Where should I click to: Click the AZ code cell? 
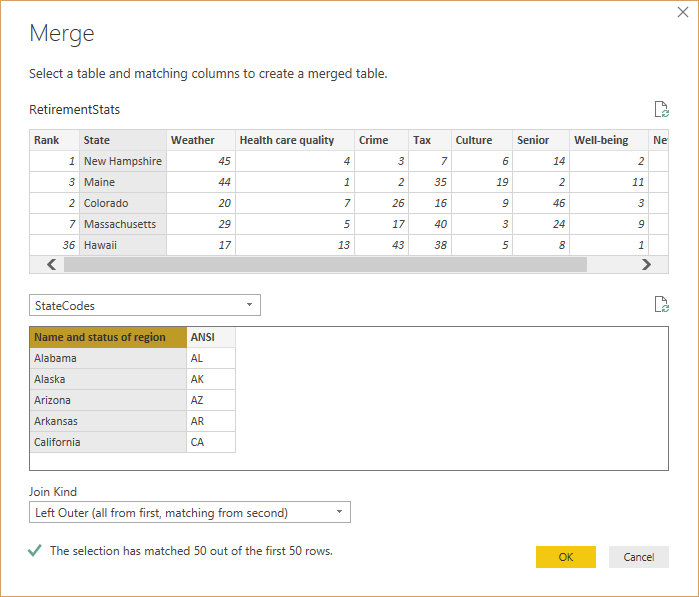click(211, 400)
